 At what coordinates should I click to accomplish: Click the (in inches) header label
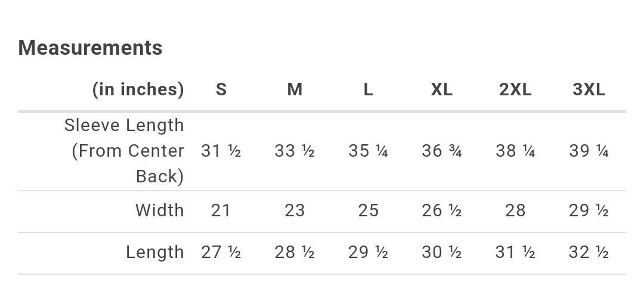pyautogui.click(x=138, y=89)
